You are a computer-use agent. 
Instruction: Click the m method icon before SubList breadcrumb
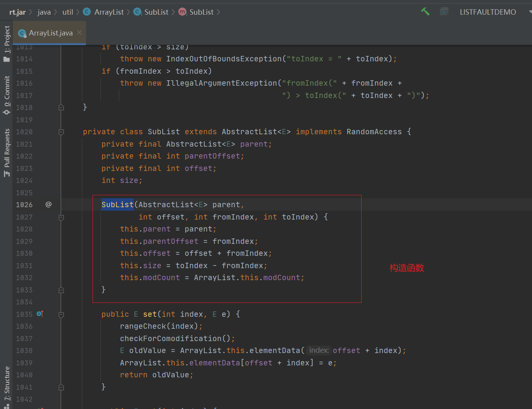click(x=182, y=12)
